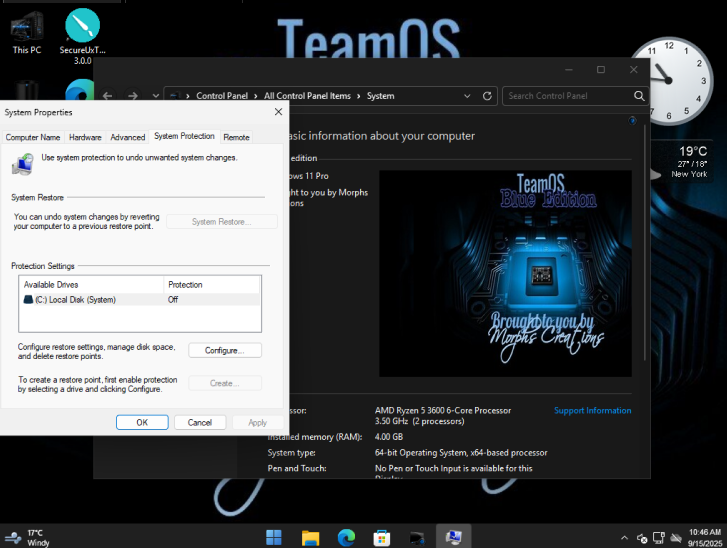
Task: Click the installed memory value 4.00 GB
Action: [389, 437]
